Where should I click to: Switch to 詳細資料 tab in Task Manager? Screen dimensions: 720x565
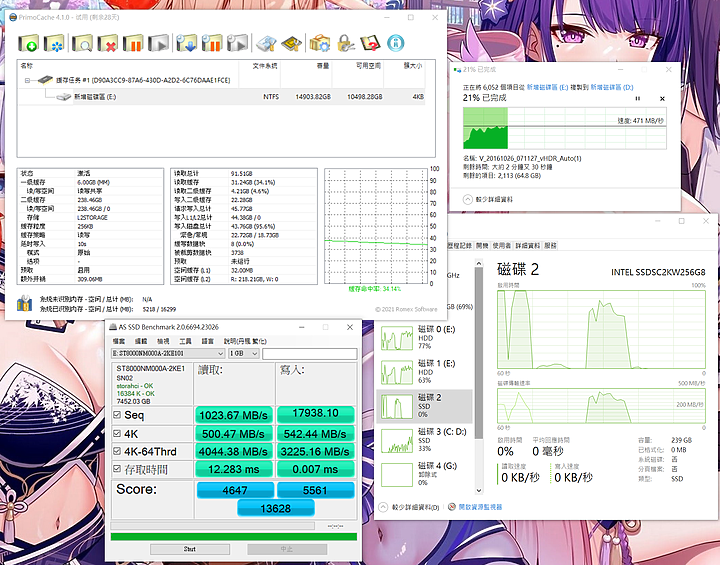coord(528,246)
